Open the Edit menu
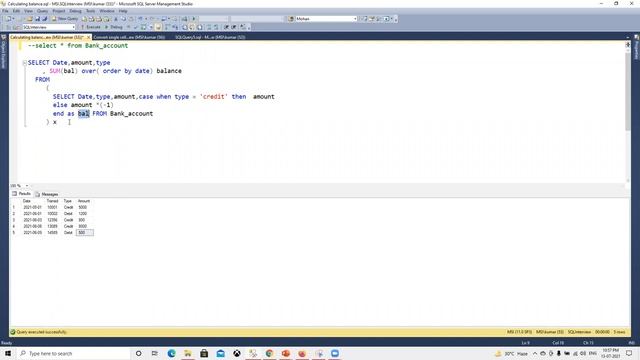This screenshot has height=360, width=640. click(16, 11)
